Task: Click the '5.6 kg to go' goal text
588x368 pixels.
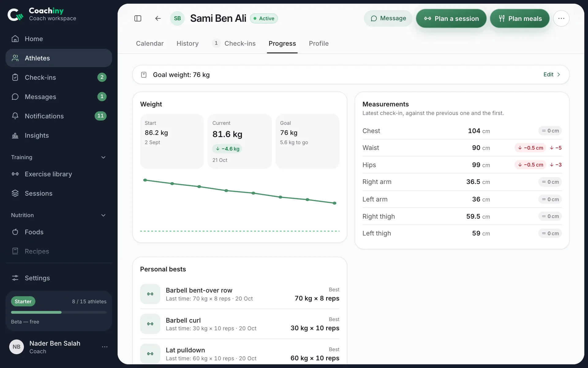Action: point(294,143)
